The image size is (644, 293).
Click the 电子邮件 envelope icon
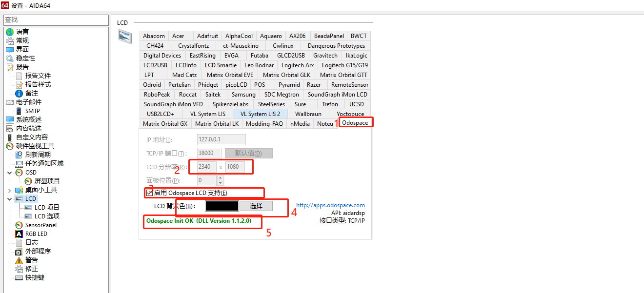click(x=10, y=102)
